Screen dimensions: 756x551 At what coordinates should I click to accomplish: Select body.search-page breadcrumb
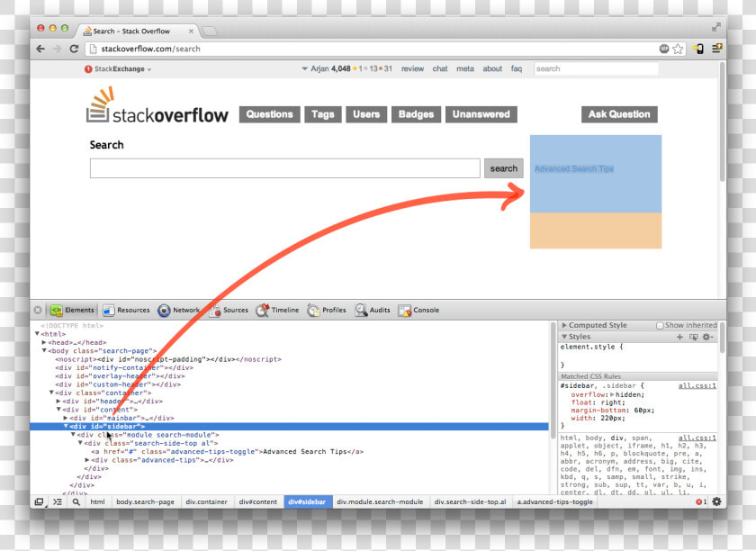pos(145,502)
